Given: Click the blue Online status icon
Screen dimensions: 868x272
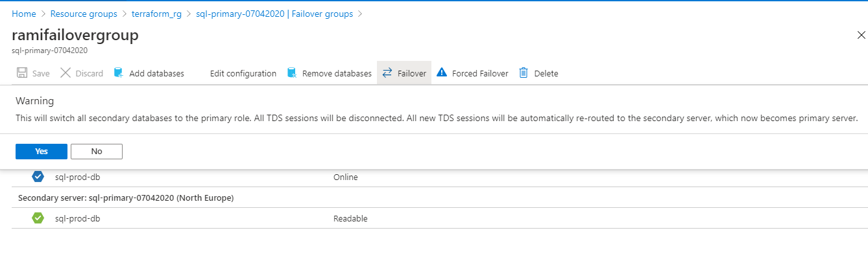Looking at the screenshot, I should (38, 177).
